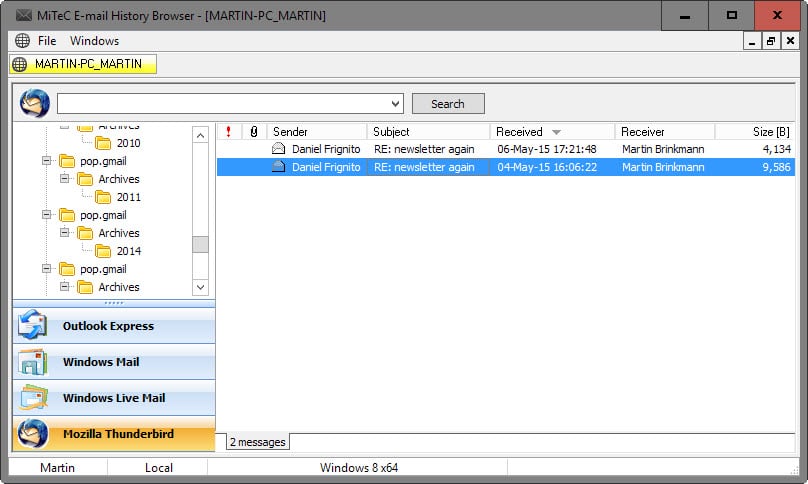Switch to the MARTIN-PC_MARTIN tab
Image resolution: width=808 pixels, height=484 pixels.
83,64
